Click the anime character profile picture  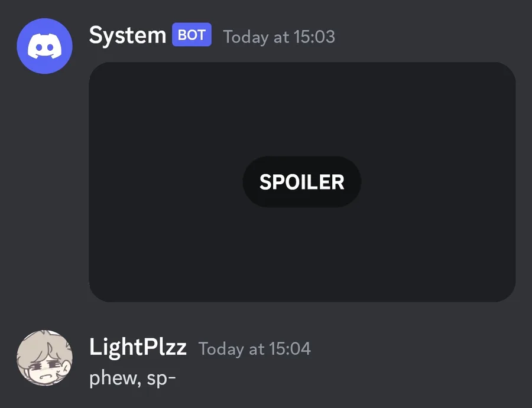44,358
